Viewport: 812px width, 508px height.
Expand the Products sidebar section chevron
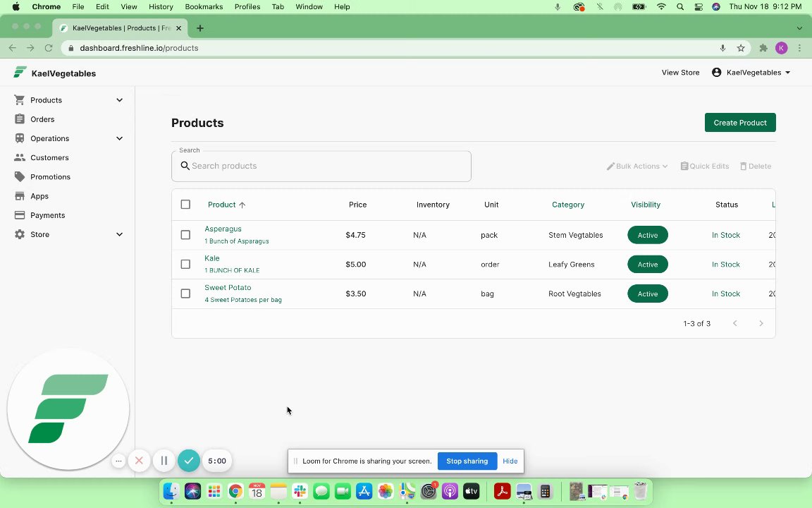tap(120, 100)
